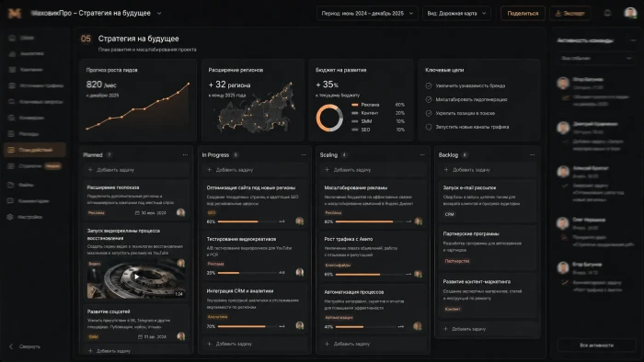Add task at top of Backlog column
Image resolution: width=644 pixels, height=362 pixels.
[x=487, y=170]
